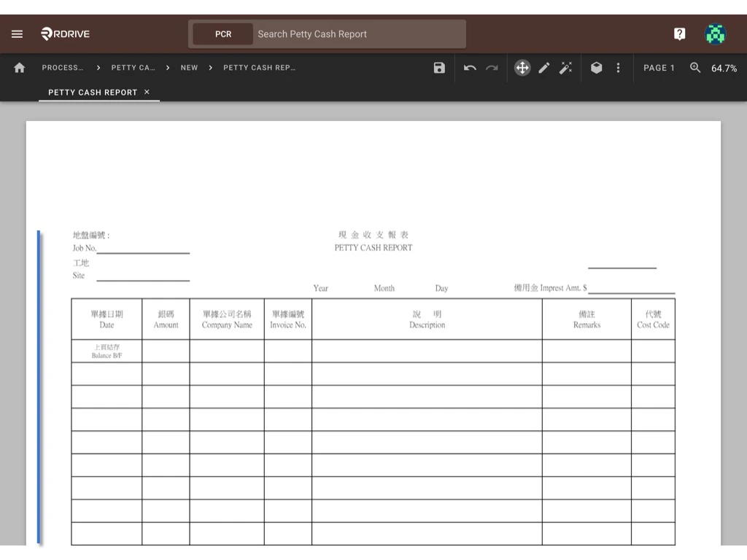Open the help question mark
Viewport: 747px width, 560px height.
(679, 34)
